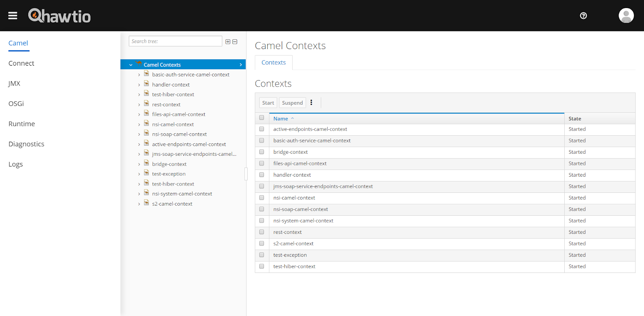Check the basic-auth-service-camel-context row checkbox
This screenshot has height=316, width=644.
pos(262,140)
